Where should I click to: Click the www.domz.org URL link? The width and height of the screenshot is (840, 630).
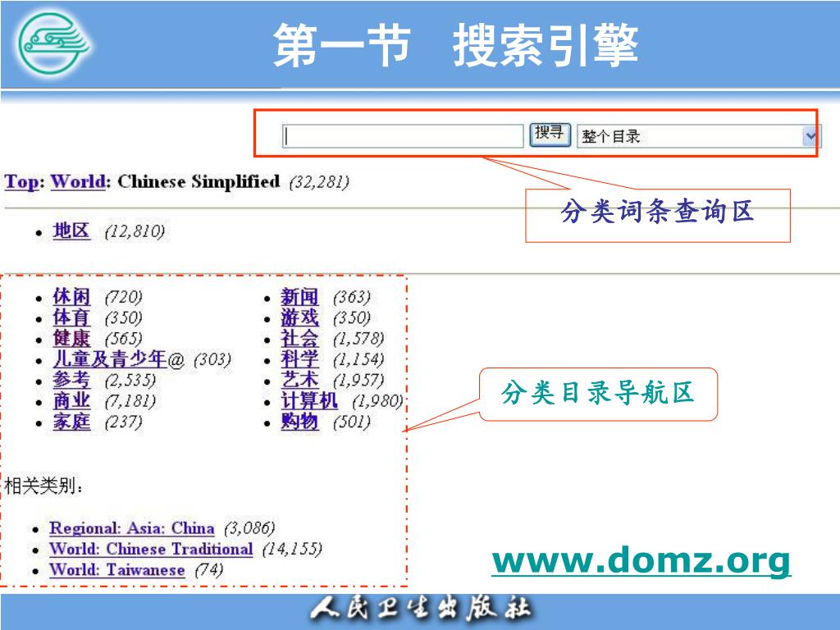[641, 561]
